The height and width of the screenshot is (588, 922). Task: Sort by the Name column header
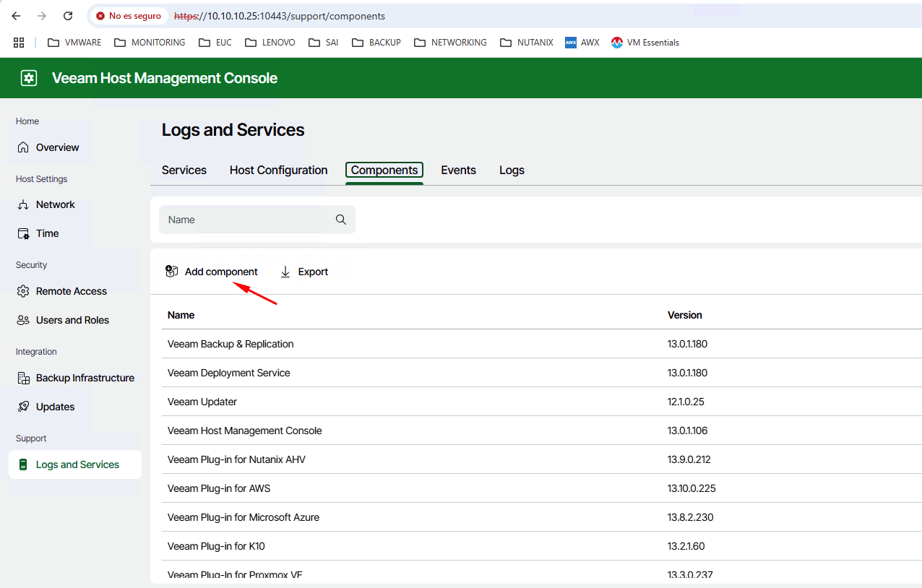tap(181, 315)
